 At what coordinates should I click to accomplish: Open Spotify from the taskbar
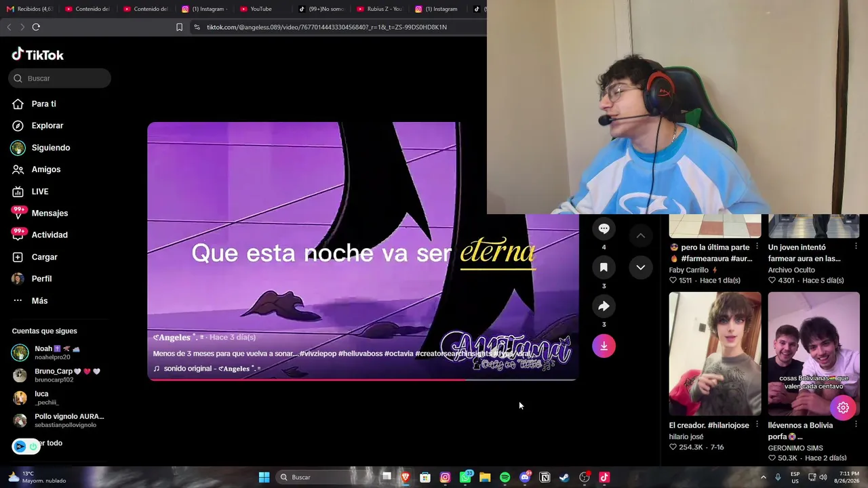(505, 477)
